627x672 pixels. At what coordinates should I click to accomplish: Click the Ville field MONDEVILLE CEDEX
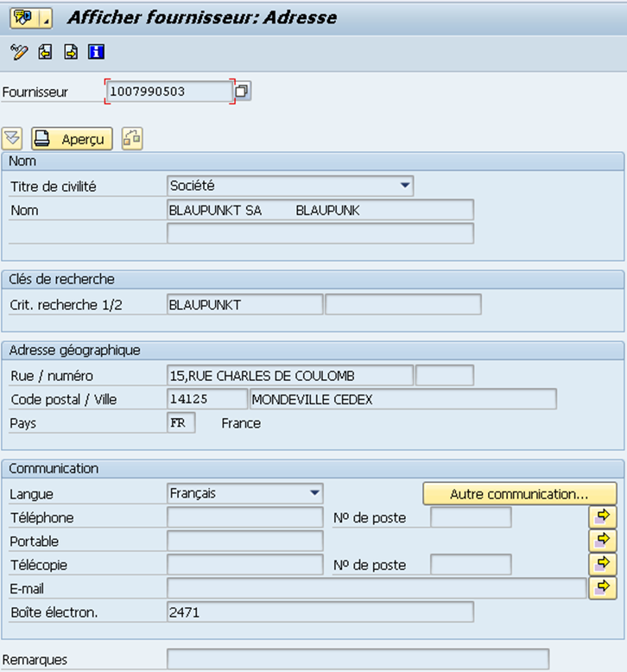(403, 399)
